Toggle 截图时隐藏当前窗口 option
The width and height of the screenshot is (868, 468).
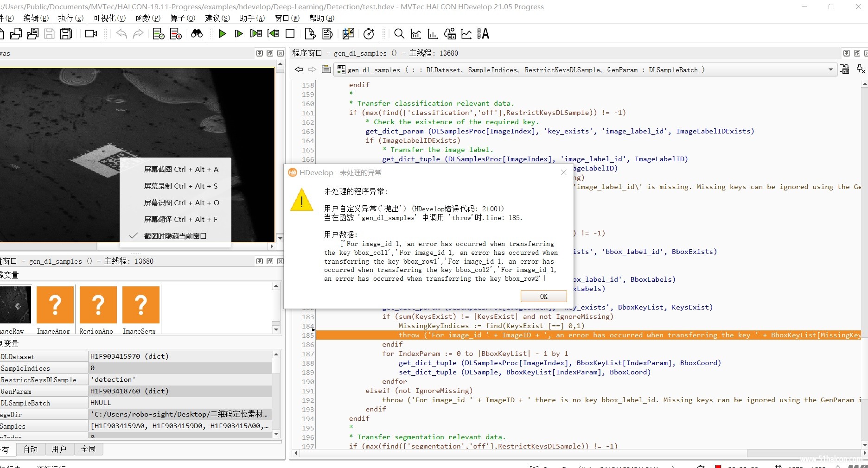click(x=175, y=236)
